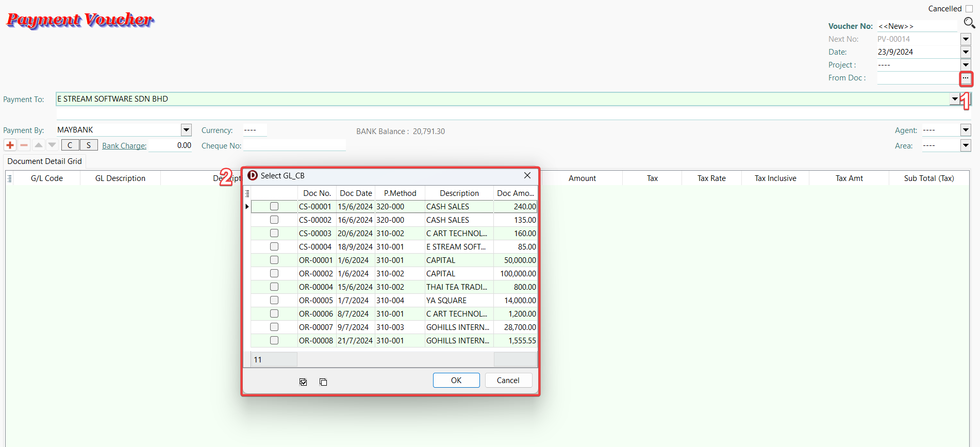Enable the Cancelled checkbox

[x=969, y=9]
